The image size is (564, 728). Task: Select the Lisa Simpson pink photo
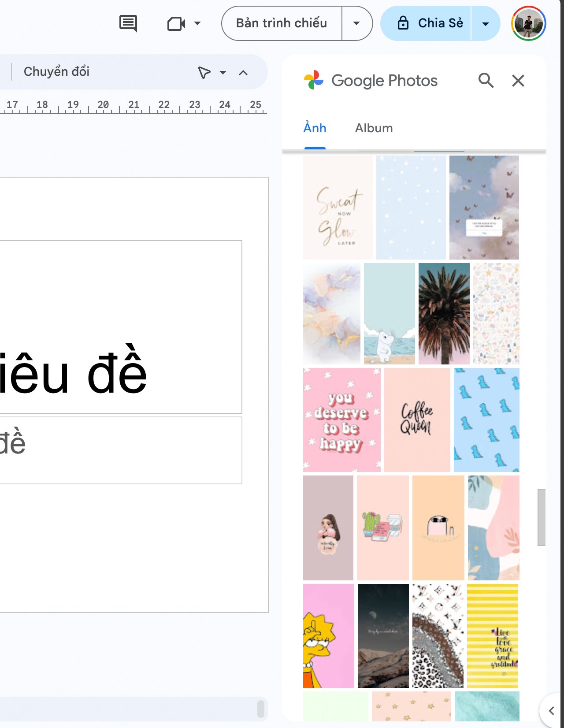coord(329,636)
